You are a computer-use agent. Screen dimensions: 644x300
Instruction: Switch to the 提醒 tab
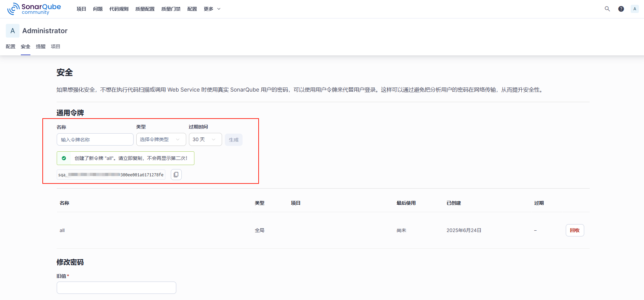click(x=41, y=46)
